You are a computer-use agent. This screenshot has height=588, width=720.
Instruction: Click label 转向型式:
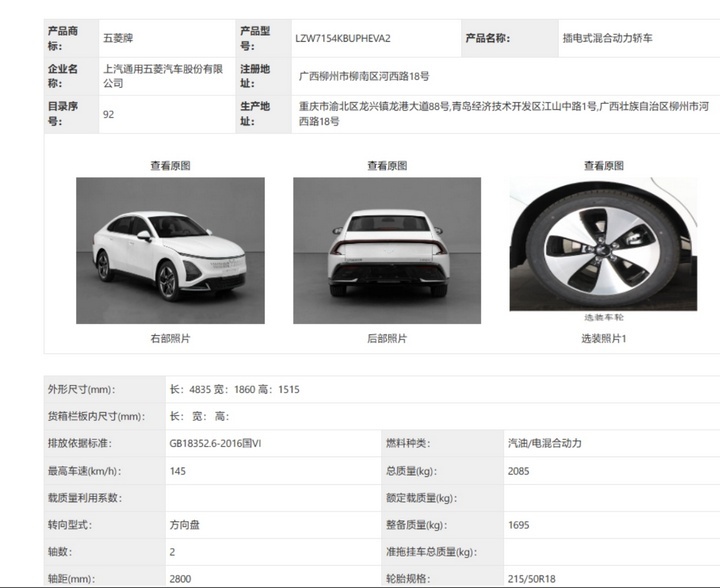[70, 525]
